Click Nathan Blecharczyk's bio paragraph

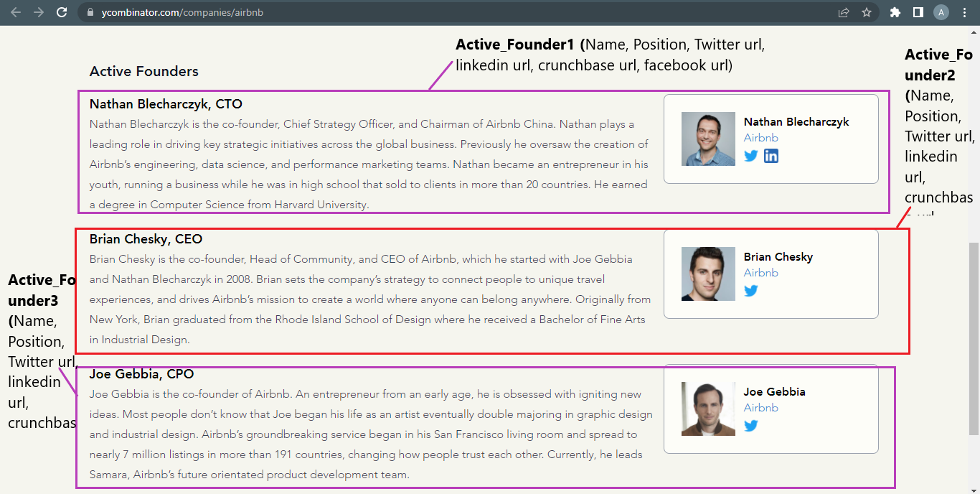[369, 164]
